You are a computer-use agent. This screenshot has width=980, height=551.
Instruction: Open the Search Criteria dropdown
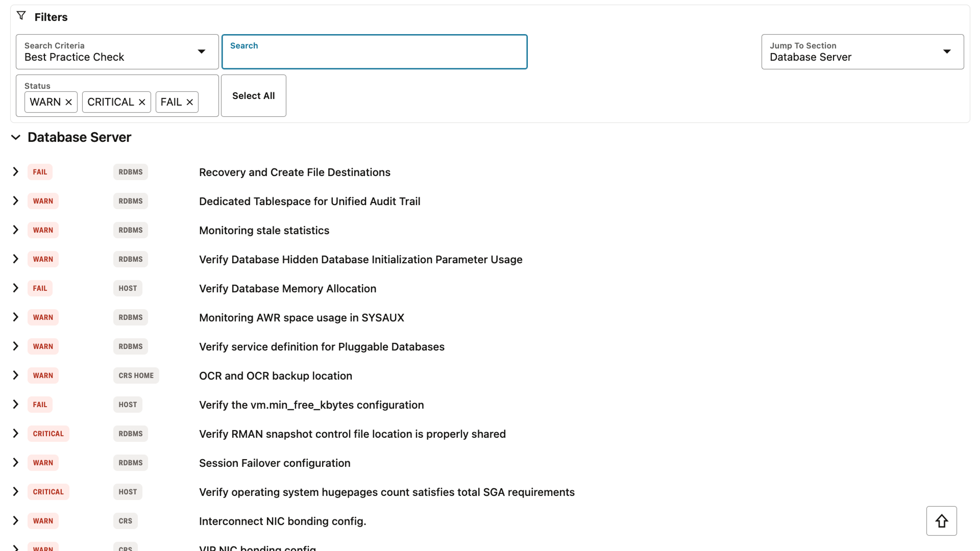click(x=202, y=51)
